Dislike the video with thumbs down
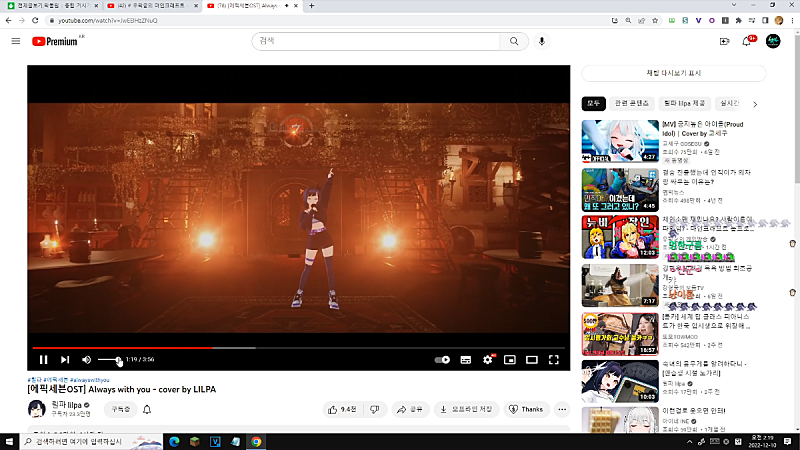Image resolution: width=800 pixels, height=450 pixels. point(375,409)
